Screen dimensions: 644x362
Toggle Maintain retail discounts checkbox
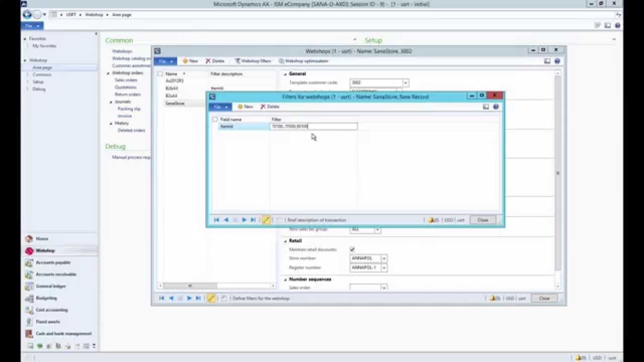click(352, 249)
